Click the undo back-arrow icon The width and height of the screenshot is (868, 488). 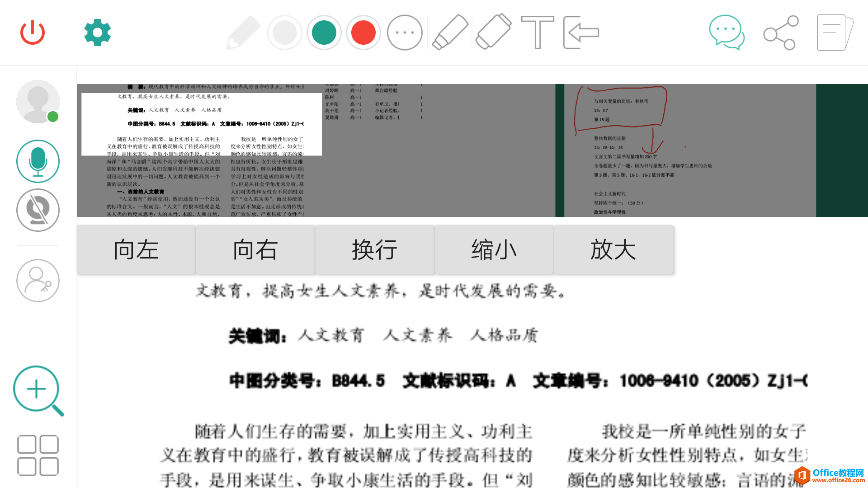pyautogui.click(x=581, y=33)
